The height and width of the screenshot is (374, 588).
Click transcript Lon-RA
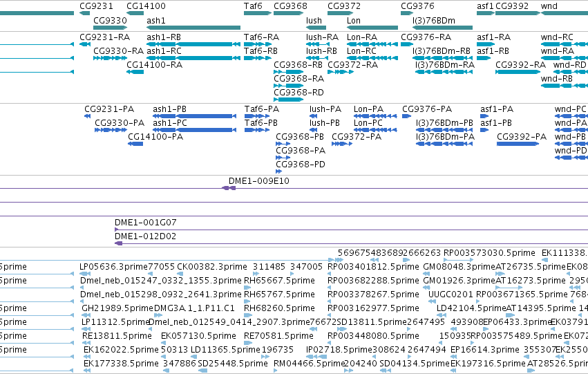[x=362, y=37]
